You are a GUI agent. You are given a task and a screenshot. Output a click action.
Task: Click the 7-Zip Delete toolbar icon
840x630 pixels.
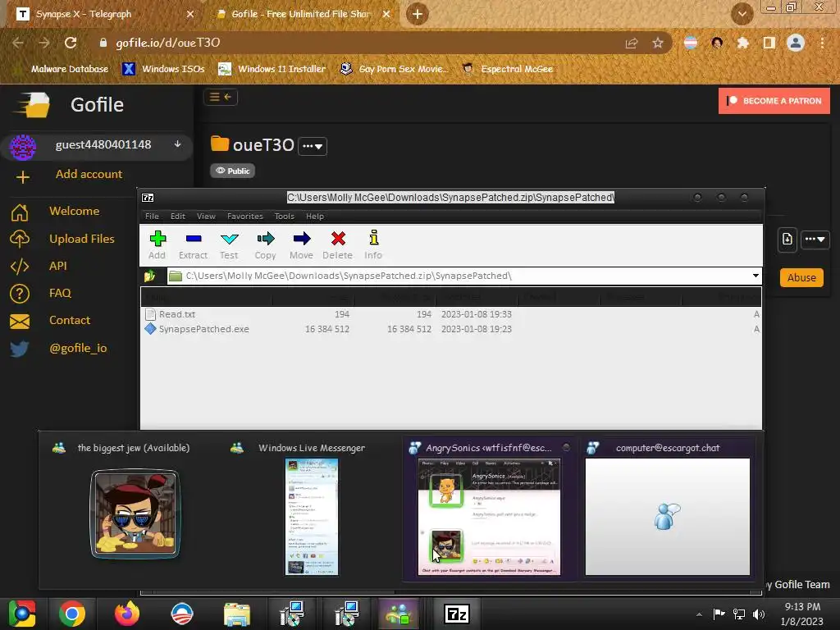(x=337, y=244)
